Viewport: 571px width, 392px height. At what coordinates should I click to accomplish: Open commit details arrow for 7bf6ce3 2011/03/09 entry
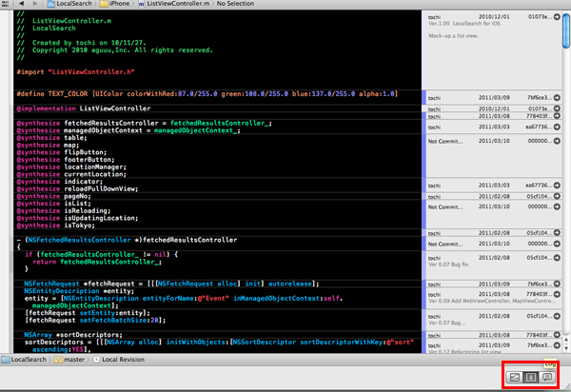point(557,97)
